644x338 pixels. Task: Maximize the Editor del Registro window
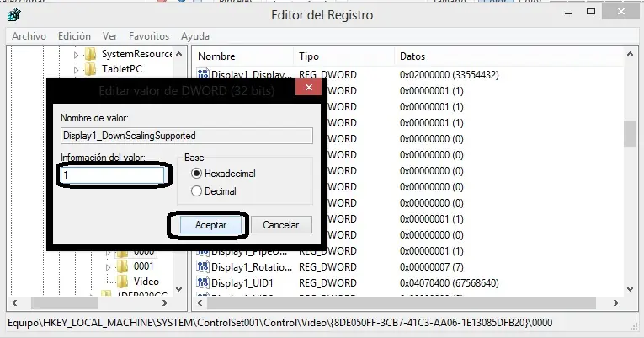tap(591, 12)
